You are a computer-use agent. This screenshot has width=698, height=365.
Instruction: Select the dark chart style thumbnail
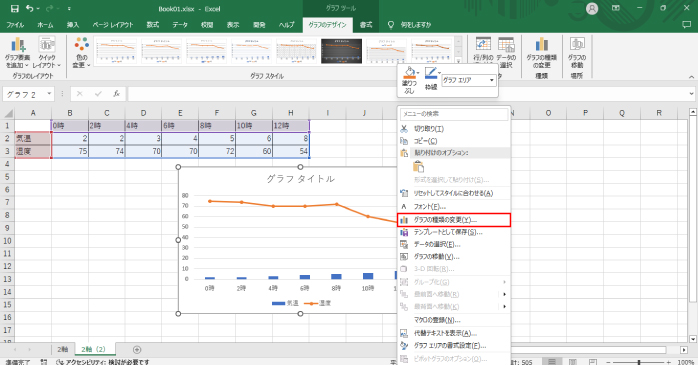(x=341, y=51)
